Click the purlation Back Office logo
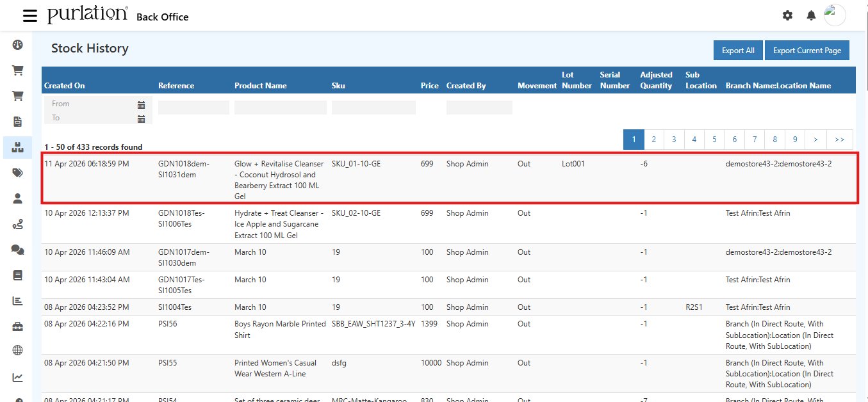The image size is (868, 402). click(86, 14)
